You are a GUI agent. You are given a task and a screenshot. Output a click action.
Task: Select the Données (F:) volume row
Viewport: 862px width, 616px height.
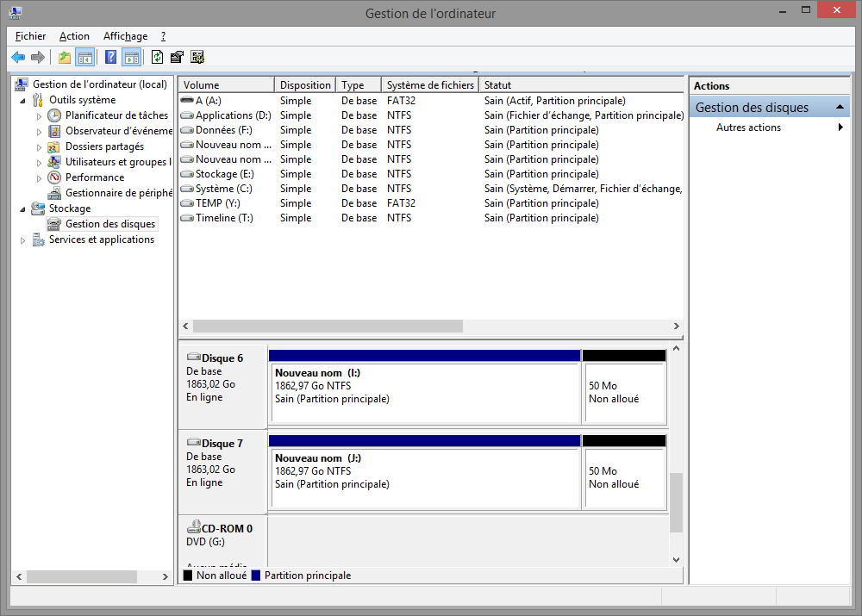[x=430, y=130]
